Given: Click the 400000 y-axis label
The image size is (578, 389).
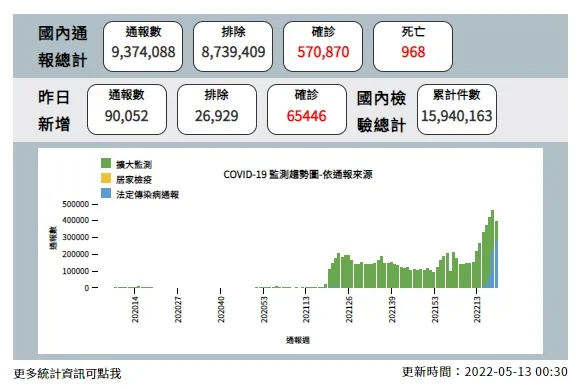Looking at the screenshot, I should [x=76, y=220].
